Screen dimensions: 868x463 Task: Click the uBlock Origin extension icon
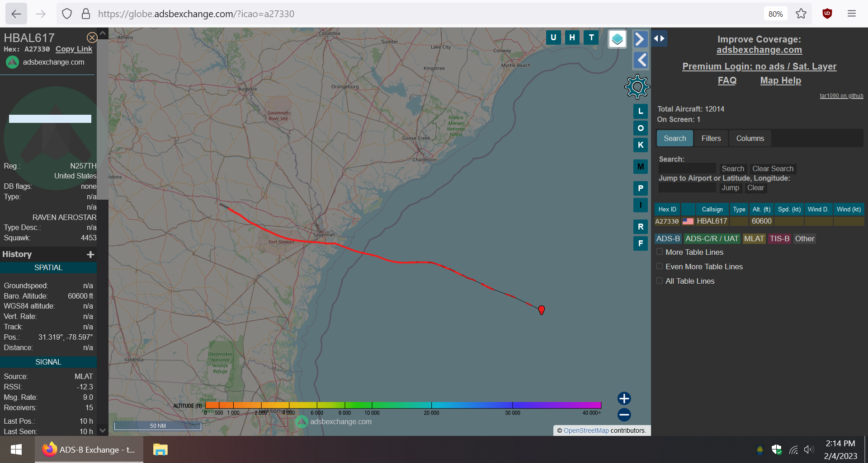tap(827, 14)
